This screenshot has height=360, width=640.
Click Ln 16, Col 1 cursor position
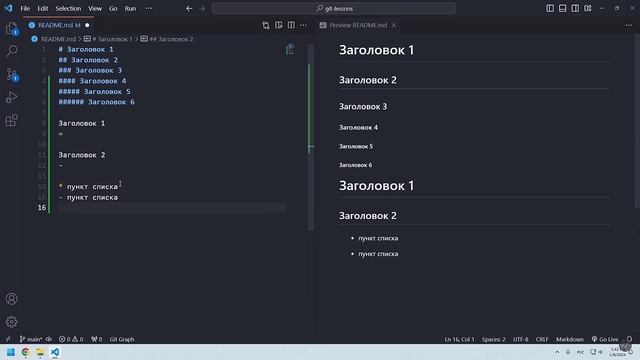click(459, 339)
